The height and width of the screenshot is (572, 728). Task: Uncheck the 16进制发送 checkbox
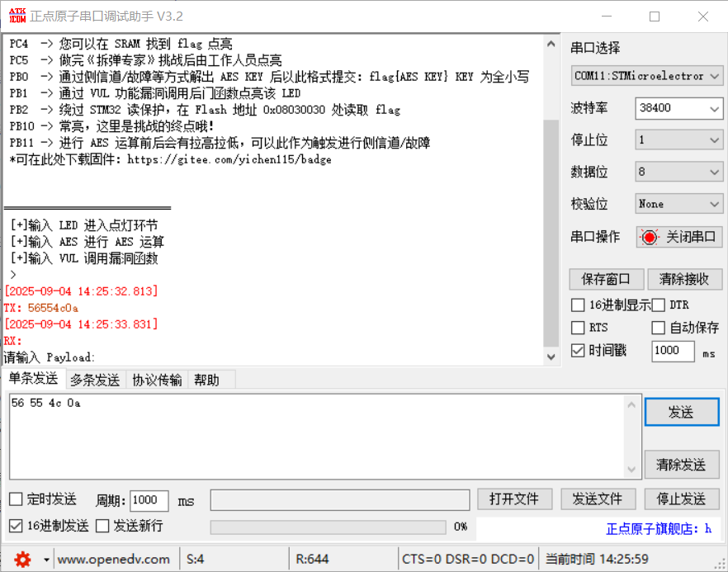[x=17, y=526]
